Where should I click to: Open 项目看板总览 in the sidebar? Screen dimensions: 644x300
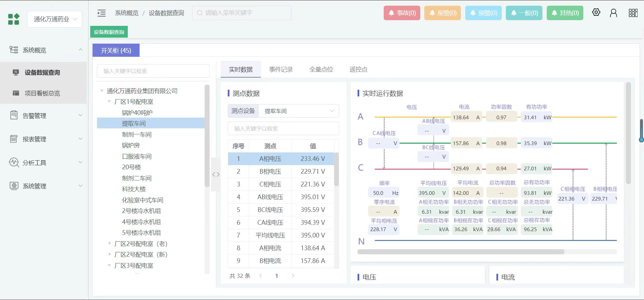(x=42, y=93)
